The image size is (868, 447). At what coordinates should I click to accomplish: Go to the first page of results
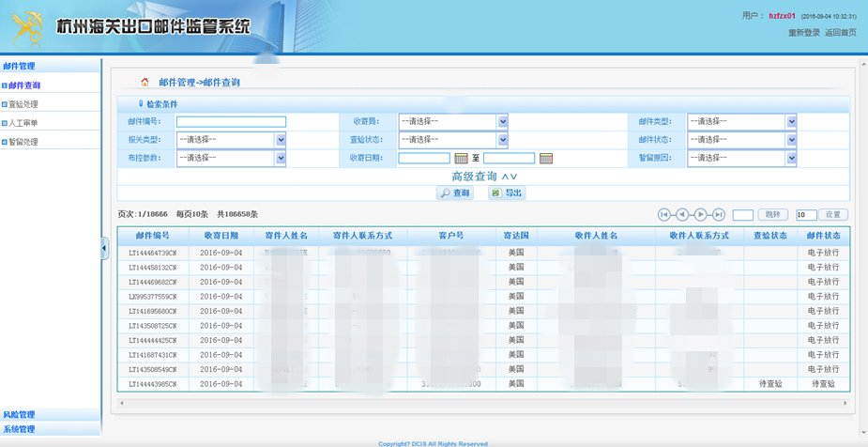click(663, 215)
